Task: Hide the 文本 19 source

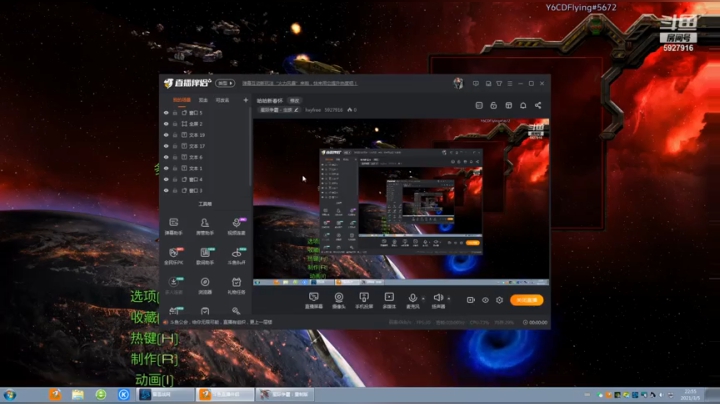Action: [x=166, y=135]
